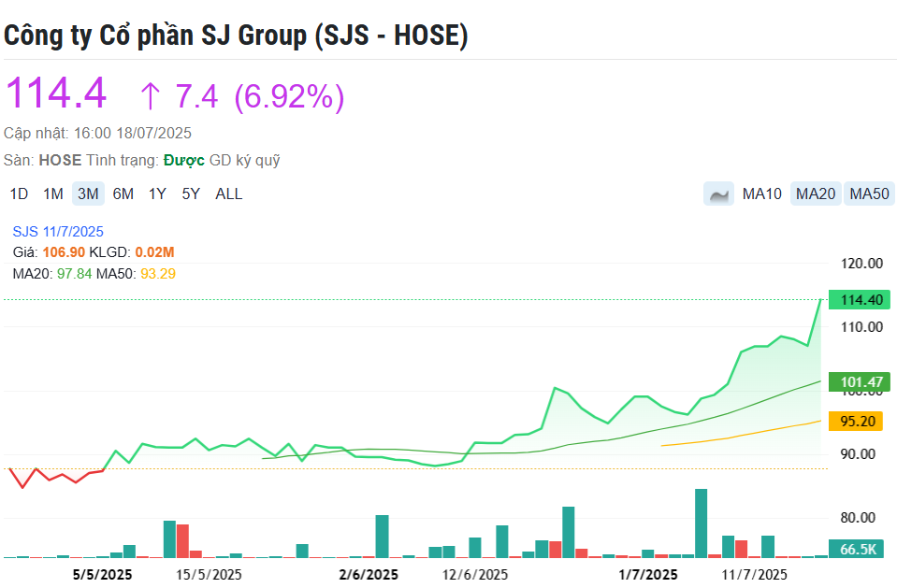Click the 114.40 current price label
The height and width of the screenshot is (588, 897).
click(x=860, y=300)
